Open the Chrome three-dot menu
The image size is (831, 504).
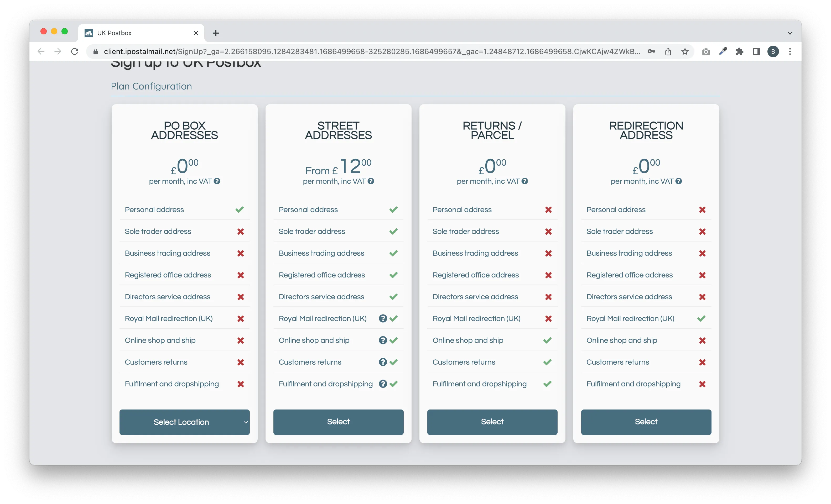[x=790, y=51]
